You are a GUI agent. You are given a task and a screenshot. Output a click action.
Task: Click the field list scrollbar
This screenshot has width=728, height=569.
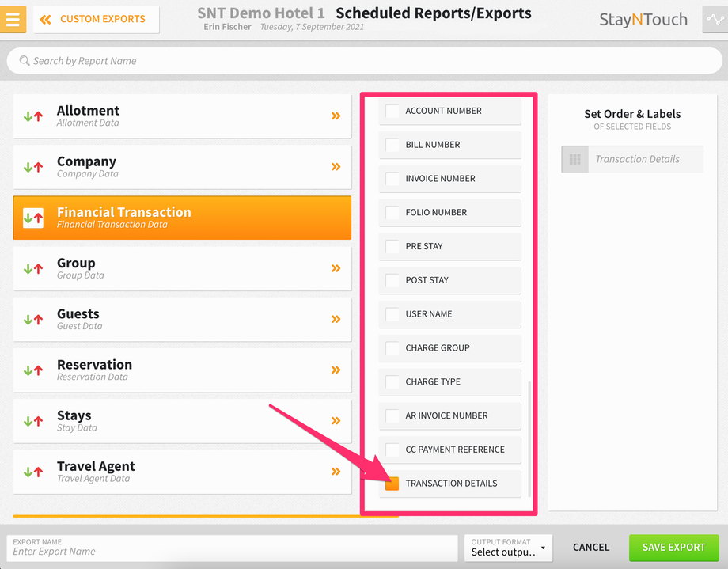coord(529,439)
